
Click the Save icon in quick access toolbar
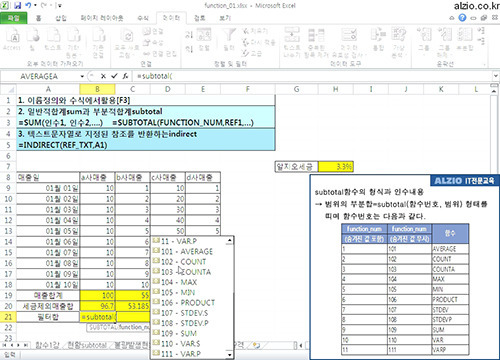[17, 5]
